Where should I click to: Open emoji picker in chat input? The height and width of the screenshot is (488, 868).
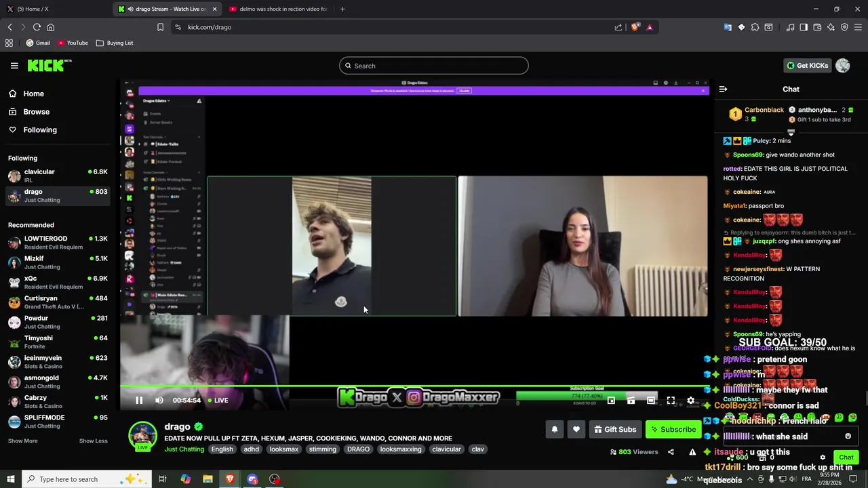click(848, 436)
